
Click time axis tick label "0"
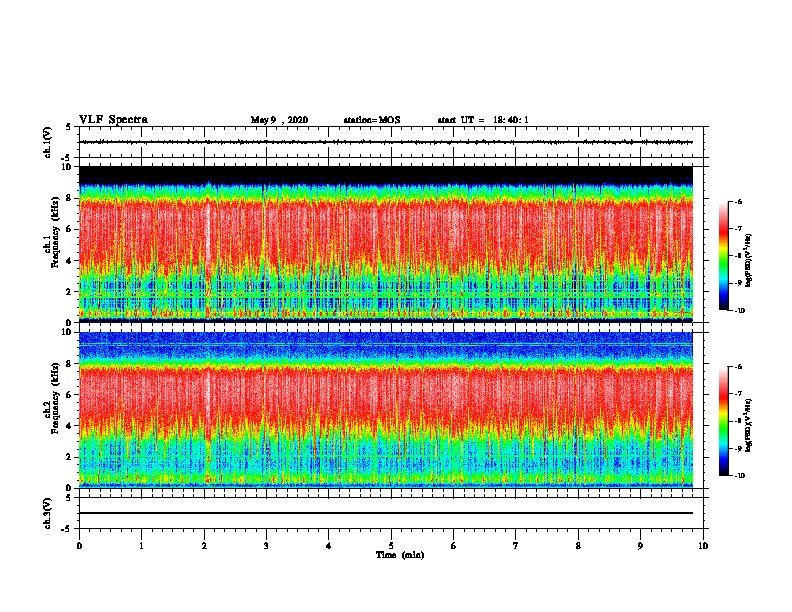79,546
